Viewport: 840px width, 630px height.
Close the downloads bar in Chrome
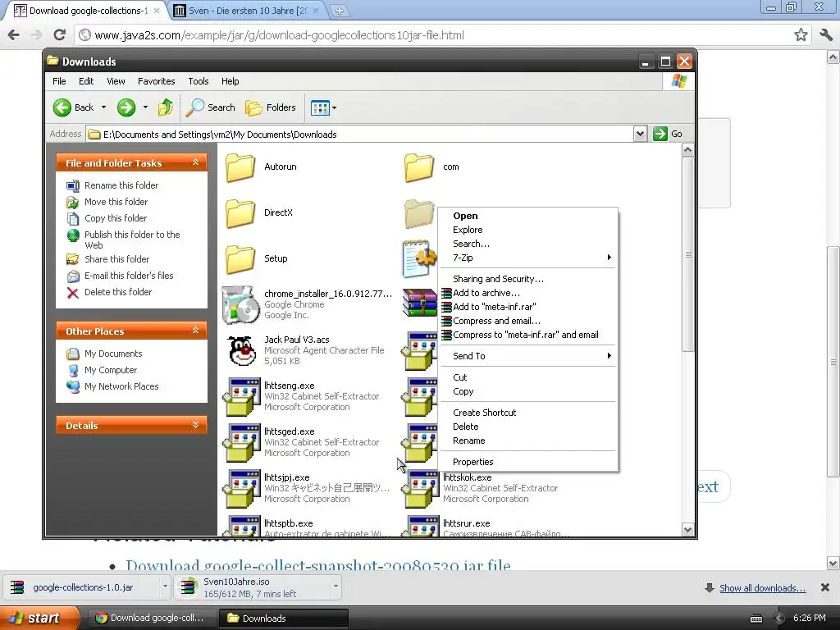825,587
